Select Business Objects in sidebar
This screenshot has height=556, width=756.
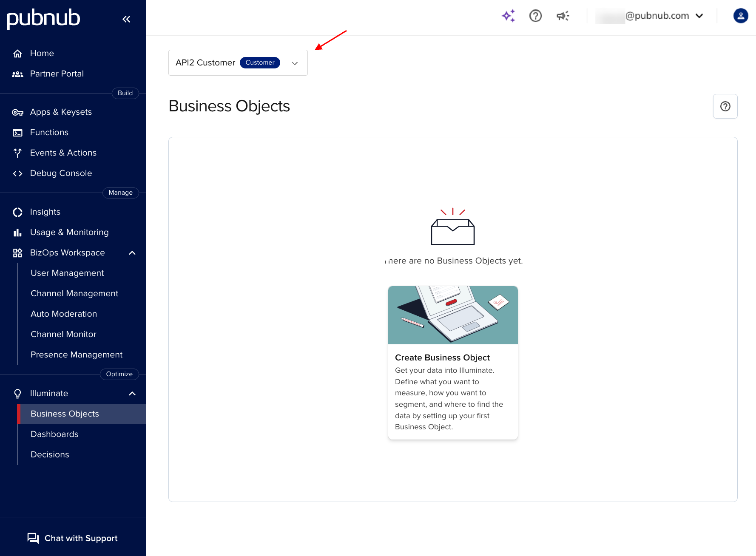[82, 414]
